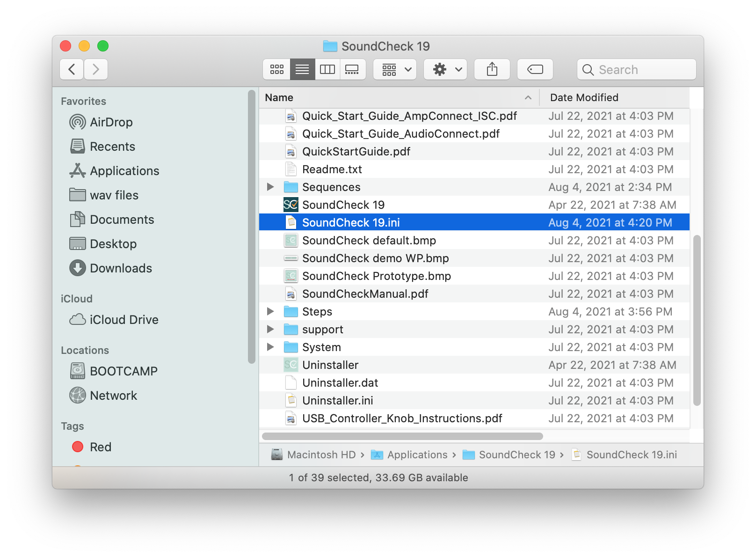Click the SoundCheck 19 title folder icon
This screenshot has height=558, width=756.
[x=330, y=46]
